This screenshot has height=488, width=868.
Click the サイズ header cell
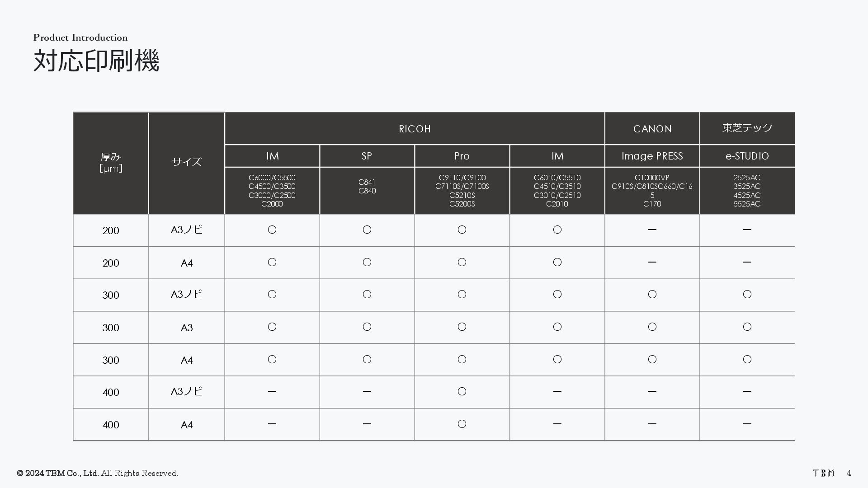click(186, 162)
